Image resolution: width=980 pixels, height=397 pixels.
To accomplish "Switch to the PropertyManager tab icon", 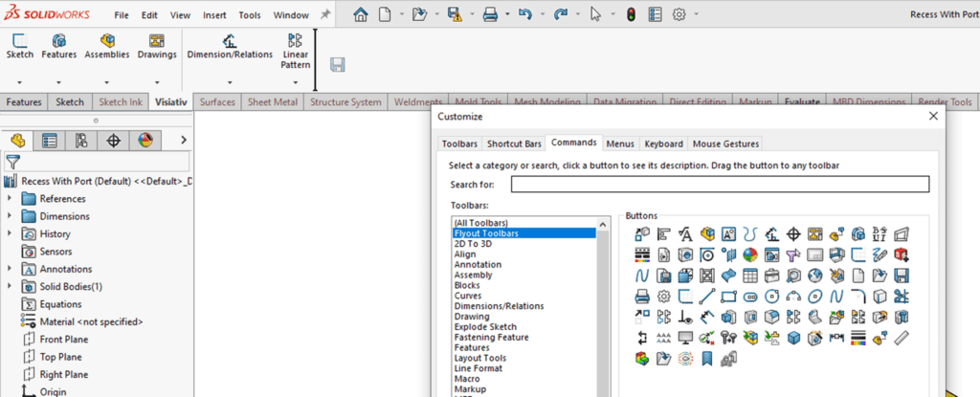I will (50, 141).
